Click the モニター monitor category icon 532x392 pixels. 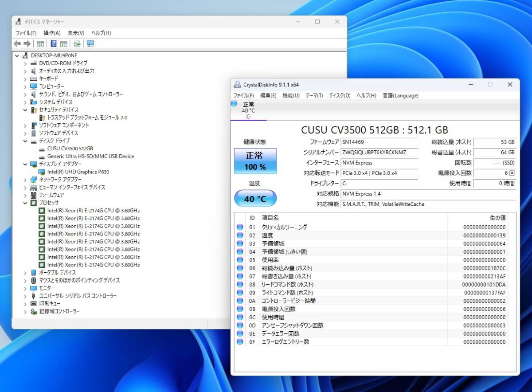coord(34,288)
